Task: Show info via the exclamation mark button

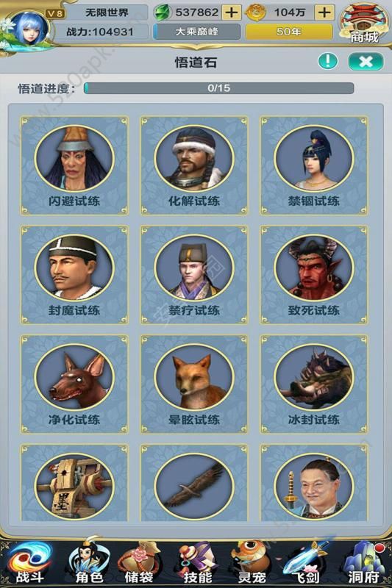Action: 328,61
